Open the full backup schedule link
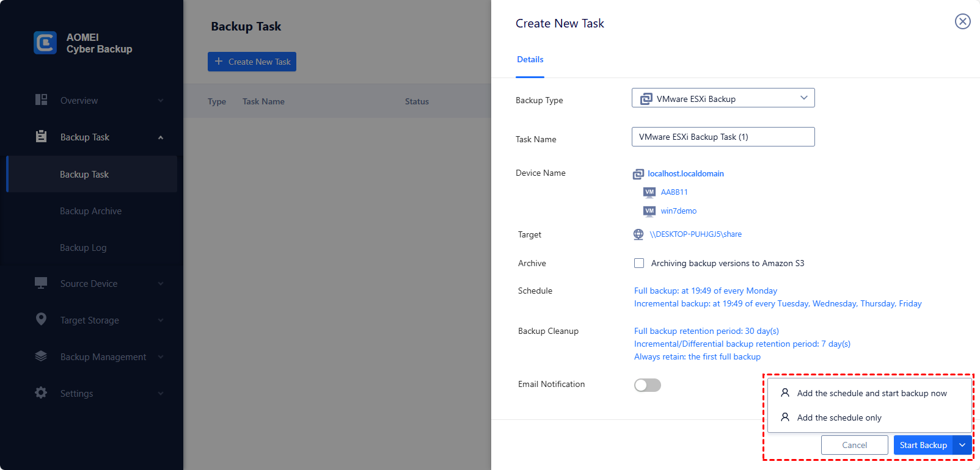The image size is (980, 470). coord(705,291)
